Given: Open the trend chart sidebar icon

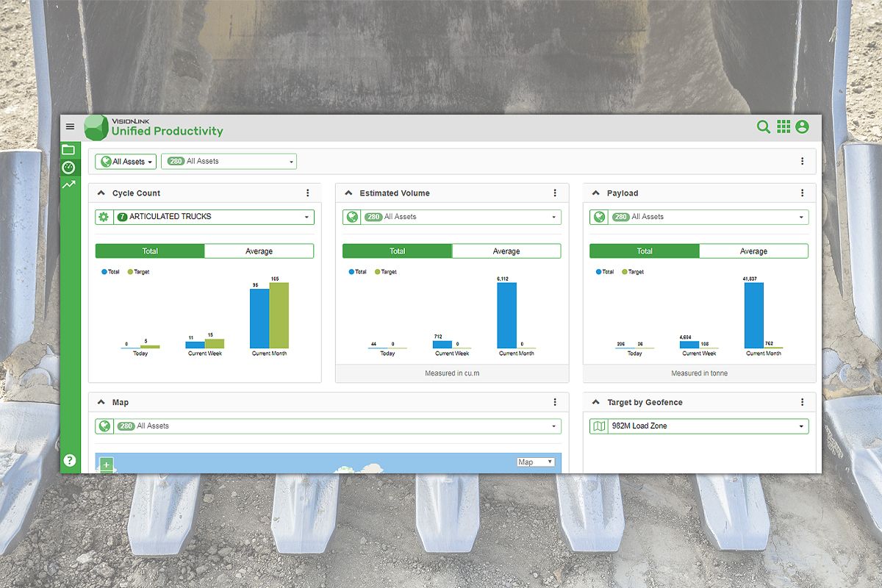Looking at the screenshot, I should [x=68, y=185].
